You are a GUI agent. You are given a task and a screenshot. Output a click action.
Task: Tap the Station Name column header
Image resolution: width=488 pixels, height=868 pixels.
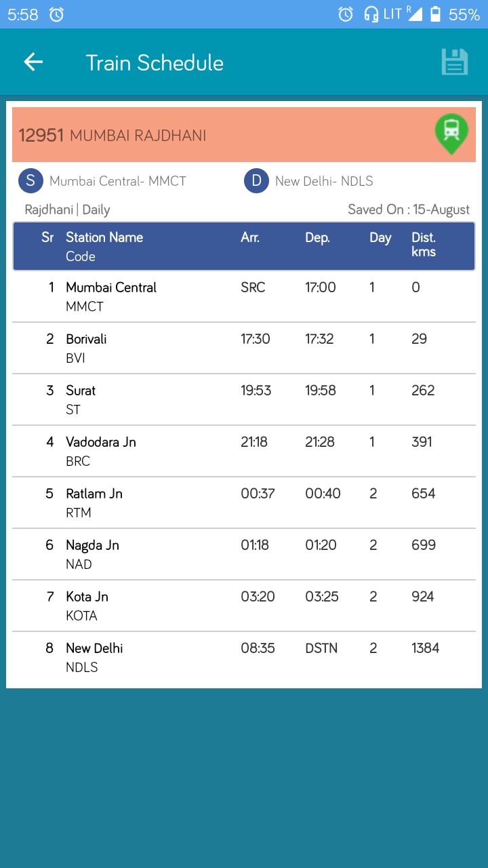click(104, 237)
